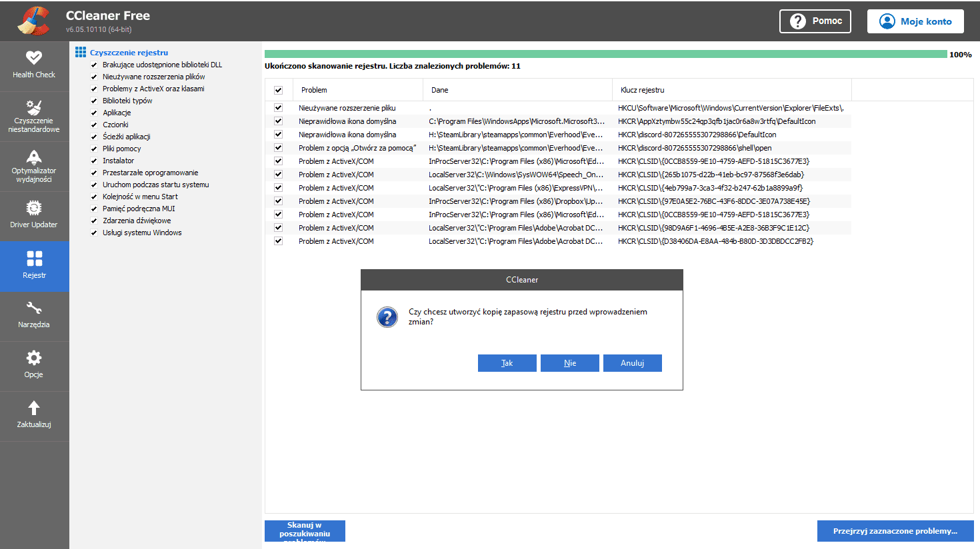Sort by the Klucz rejestru column header
Screen dimensions: 980x549
[x=642, y=90]
